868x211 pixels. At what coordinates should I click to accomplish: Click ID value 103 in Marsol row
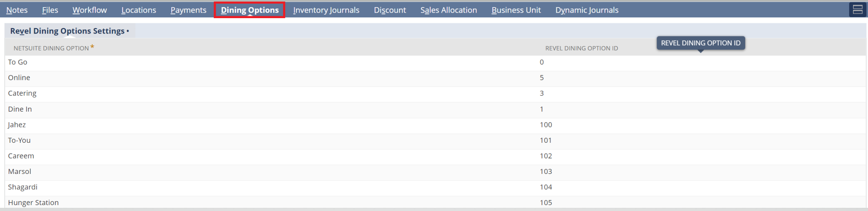point(546,171)
